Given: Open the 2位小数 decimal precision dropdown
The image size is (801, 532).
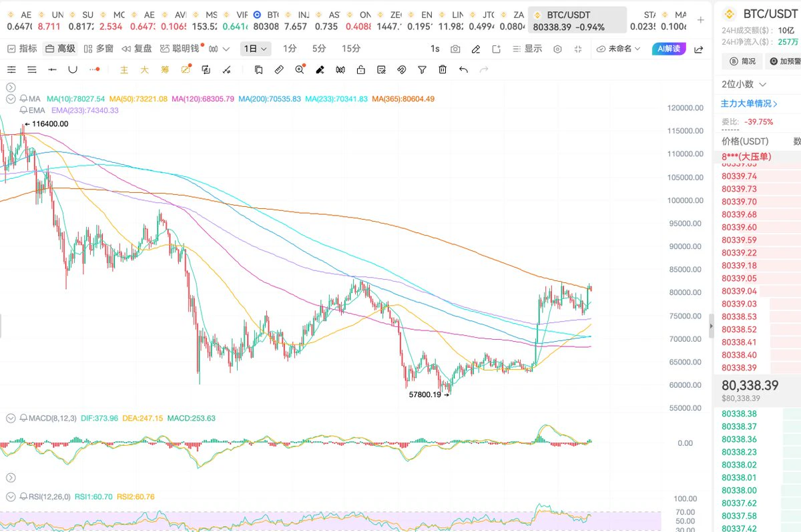Looking at the screenshot, I should point(744,84).
